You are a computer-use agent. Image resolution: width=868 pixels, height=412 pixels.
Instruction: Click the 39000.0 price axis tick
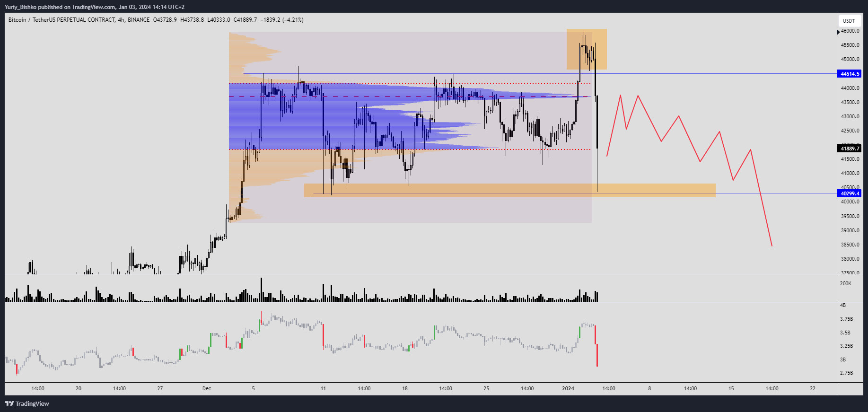click(x=850, y=231)
